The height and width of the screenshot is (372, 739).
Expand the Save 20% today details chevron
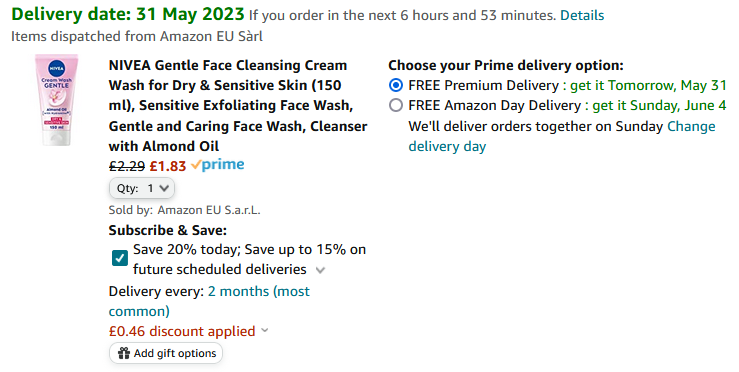pos(320,270)
